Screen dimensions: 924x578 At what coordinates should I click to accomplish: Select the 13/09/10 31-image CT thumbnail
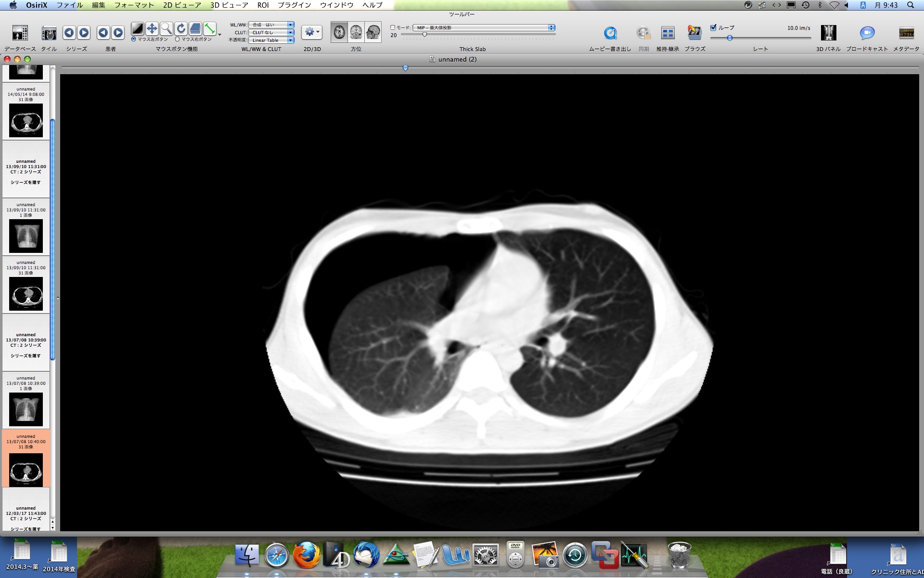pyautogui.click(x=26, y=294)
